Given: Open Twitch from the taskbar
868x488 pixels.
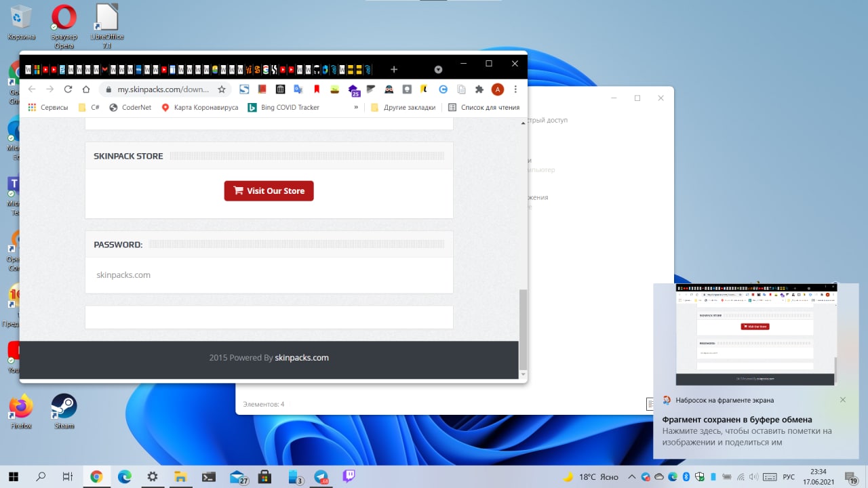Looking at the screenshot, I should (349, 476).
